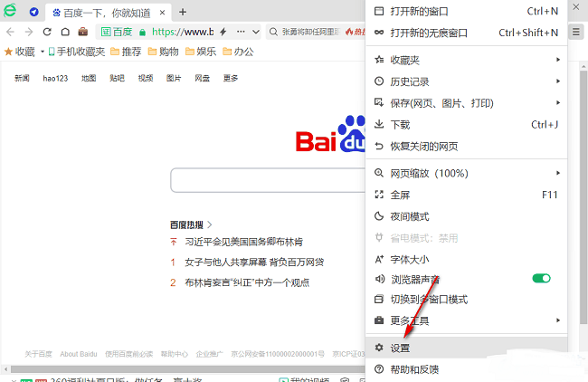This screenshot has width=588, height=382.
Task: Open the 地图 link
Action: pyautogui.click(x=89, y=78)
